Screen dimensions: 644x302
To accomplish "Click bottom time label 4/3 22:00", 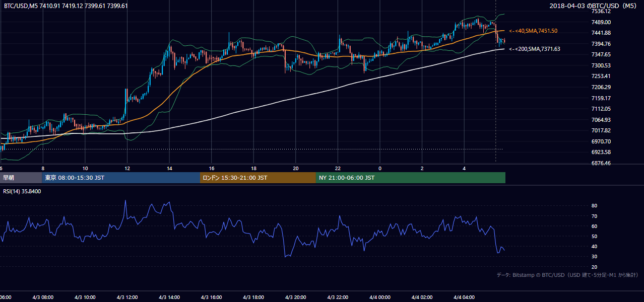I will 338,297.
